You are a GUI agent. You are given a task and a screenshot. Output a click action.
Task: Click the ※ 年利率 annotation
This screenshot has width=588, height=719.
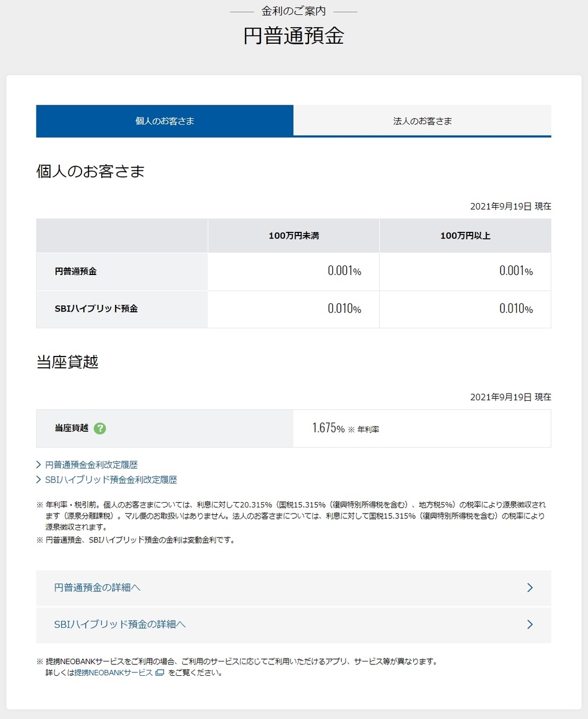click(x=363, y=430)
